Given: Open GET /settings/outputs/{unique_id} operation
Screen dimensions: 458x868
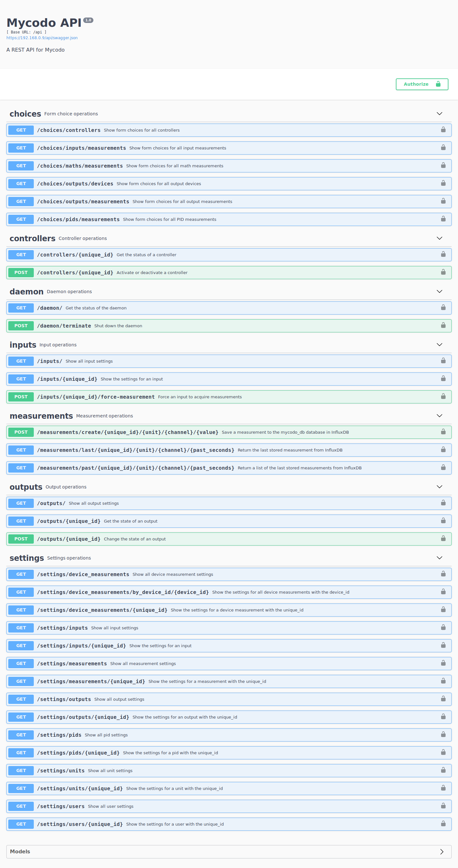Looking at the screenshot, I should coord(229,717).
